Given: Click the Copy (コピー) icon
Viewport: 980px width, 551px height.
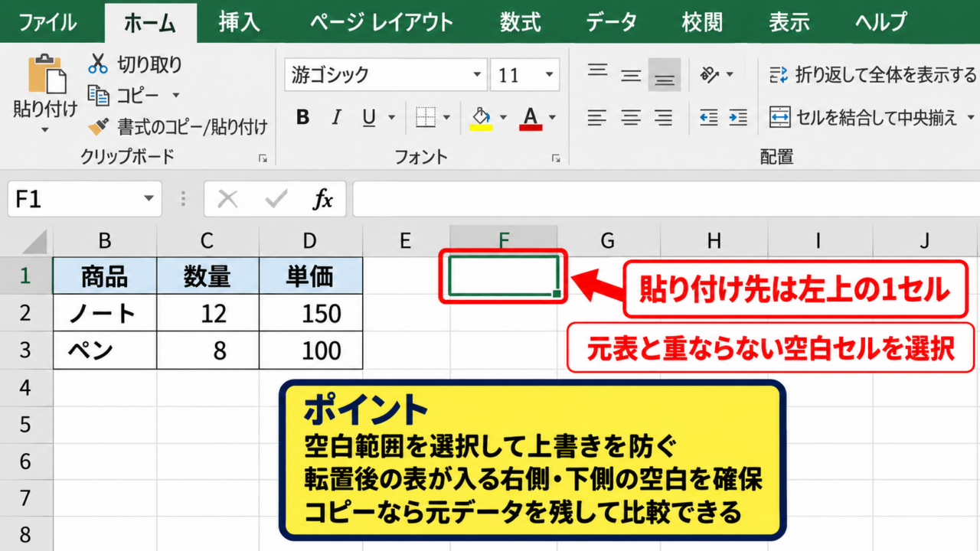Looking at the screenshot, I should click(98, 95).
